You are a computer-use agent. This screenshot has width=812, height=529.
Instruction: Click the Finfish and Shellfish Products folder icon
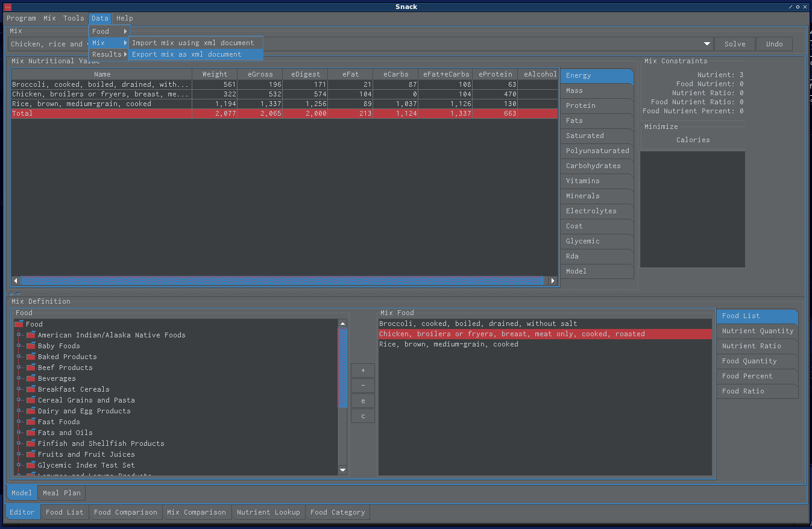(31, 443)
